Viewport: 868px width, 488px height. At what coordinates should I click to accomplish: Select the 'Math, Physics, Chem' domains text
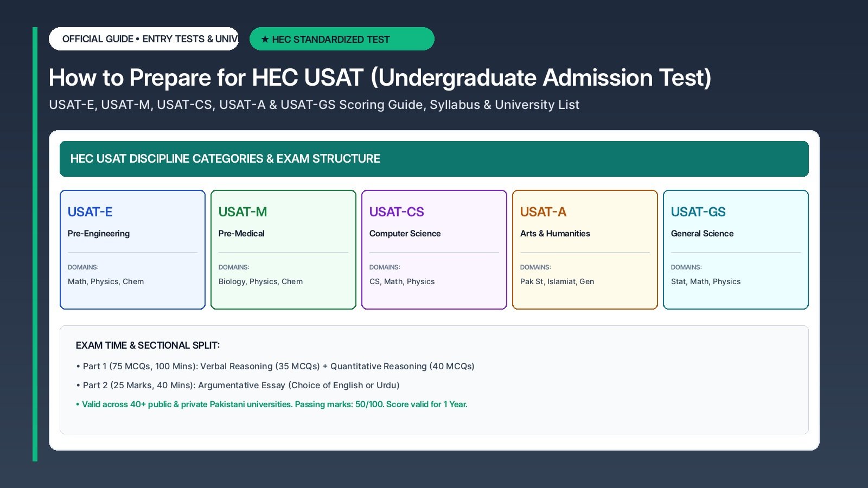click(x=106, y=281)
